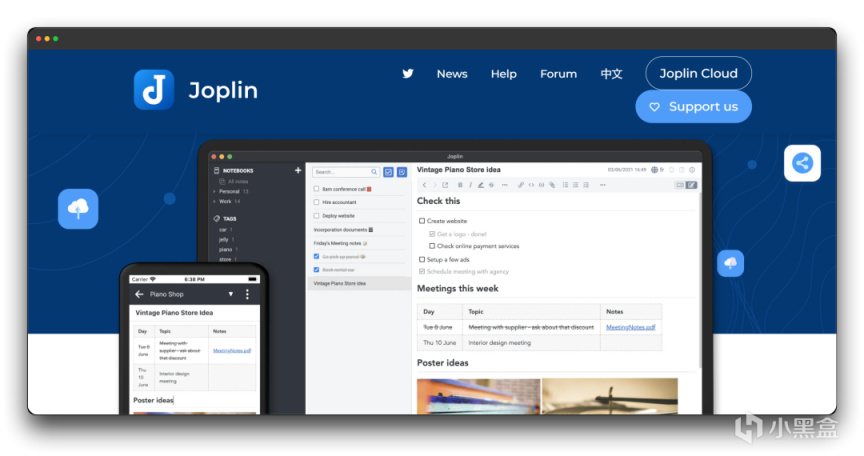
Task: Click the colorful poster idea thumbnail
Action: pyautogui.click(x=478, y=396)
